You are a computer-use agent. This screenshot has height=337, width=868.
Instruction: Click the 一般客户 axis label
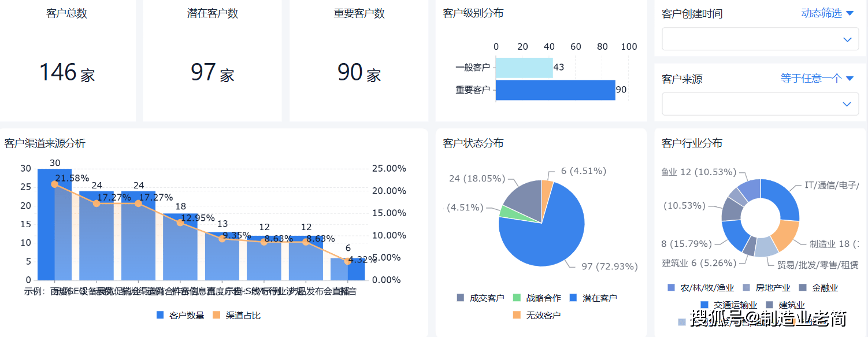(473, 68)
